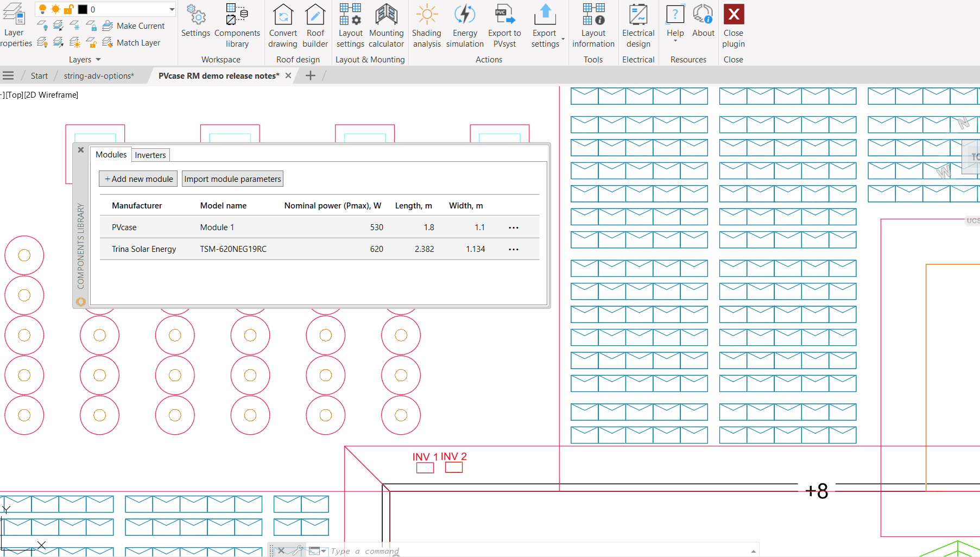Open options for PVcase Module 1 row
Viewport: 980px width, 557px height.
pyautogui.click(x=514, y=227)
